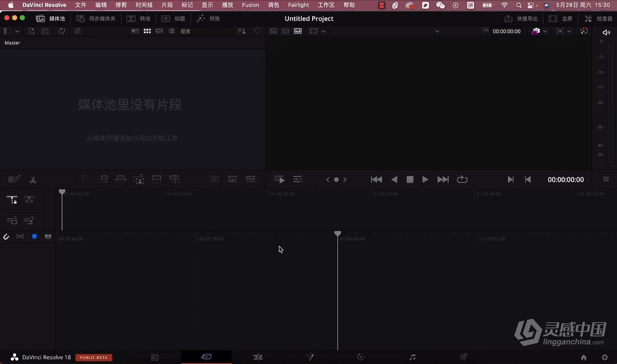Screen dimensions: 617x364
Task: Select the locked playhead timeline mode
Action: [x=12, y=201]
